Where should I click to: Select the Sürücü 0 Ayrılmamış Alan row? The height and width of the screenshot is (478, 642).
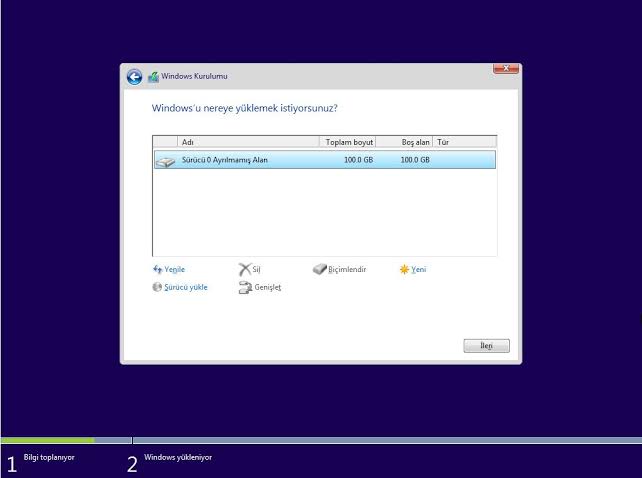coord(325,160)
